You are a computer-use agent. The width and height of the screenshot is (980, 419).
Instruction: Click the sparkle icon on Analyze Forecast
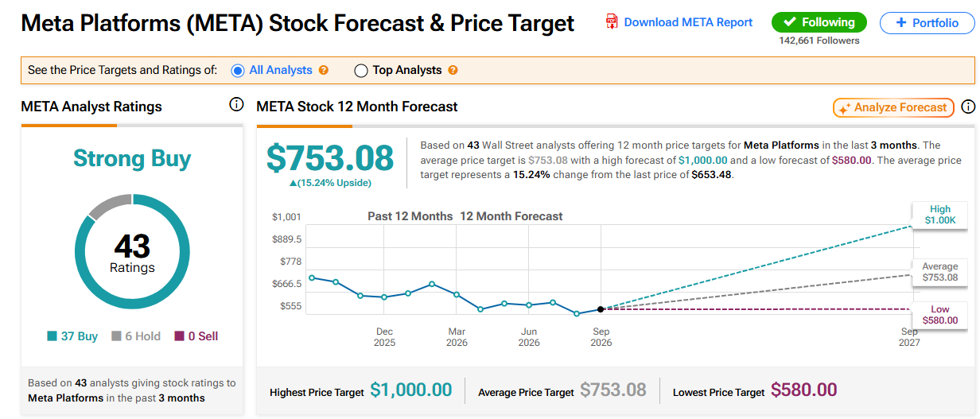coord(845,107)
